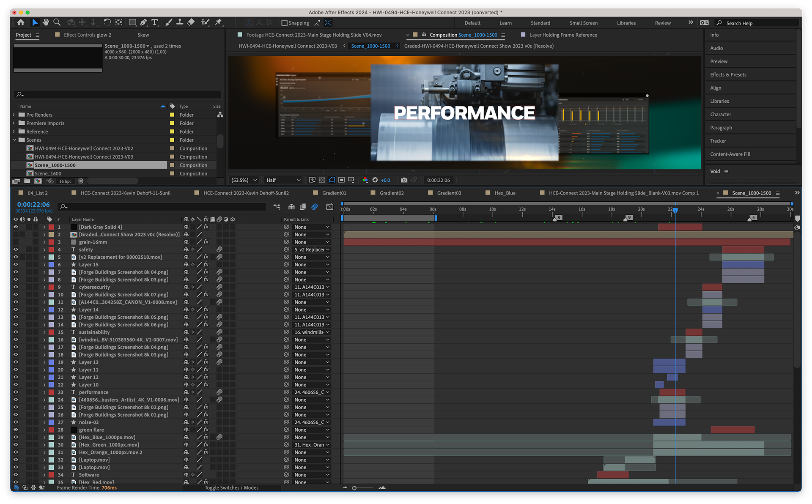Hide the performance text layer

pos(16,392)
